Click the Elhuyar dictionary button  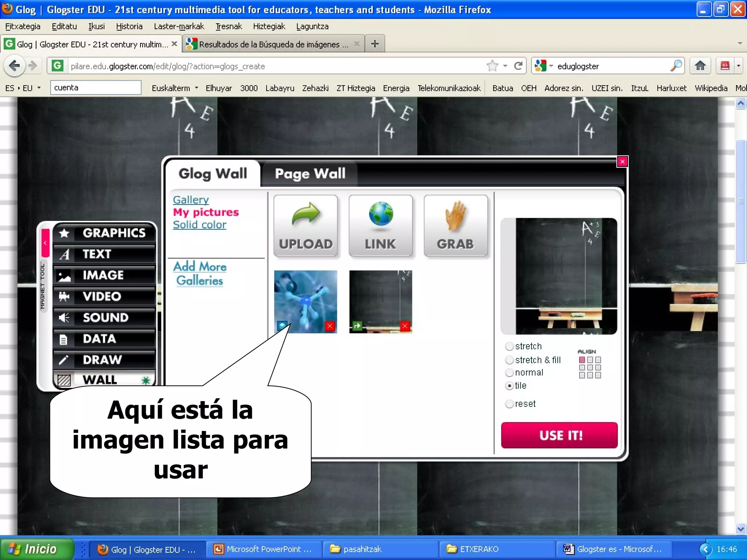point(218,88)
